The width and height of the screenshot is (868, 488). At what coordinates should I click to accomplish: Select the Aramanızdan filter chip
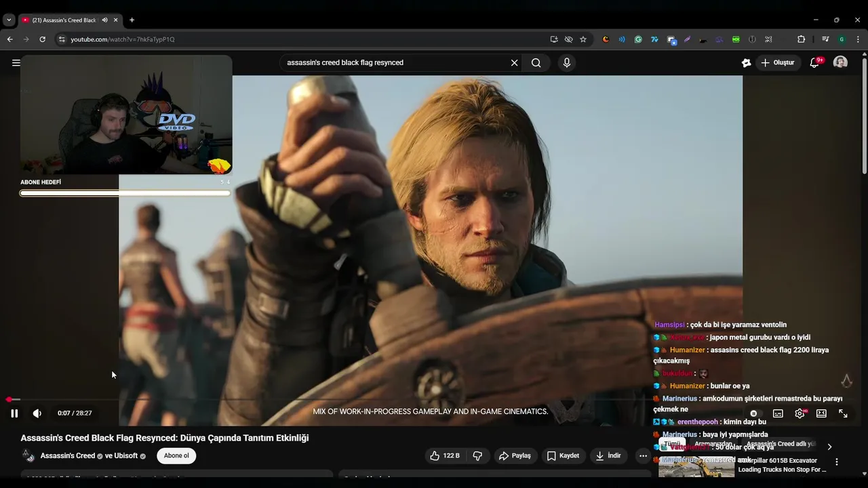click(713, 445)
